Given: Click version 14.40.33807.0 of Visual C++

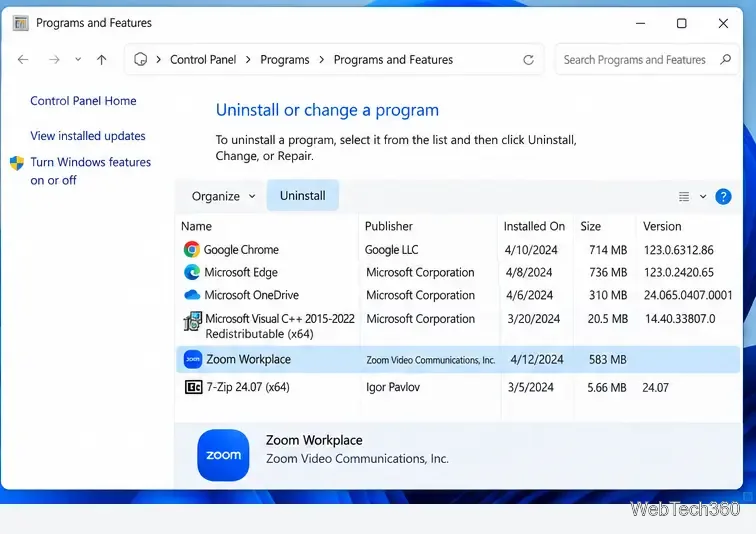Looking at the screenshot, I should 680,319.
